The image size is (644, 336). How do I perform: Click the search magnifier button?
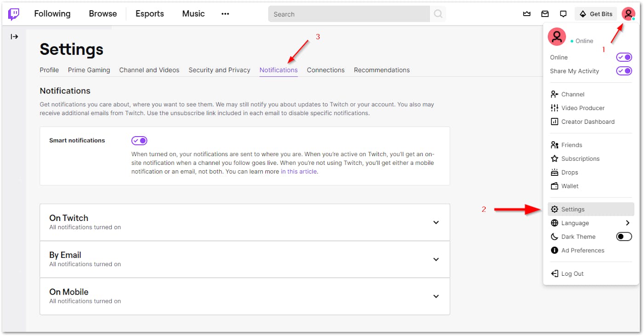(x=438, y=14)
